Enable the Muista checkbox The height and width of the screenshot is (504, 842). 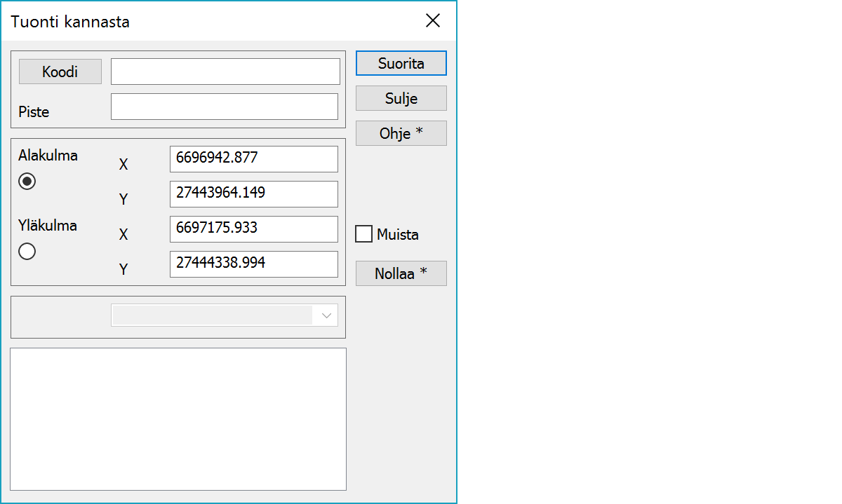pyautogui.click(x=364, y=234)
